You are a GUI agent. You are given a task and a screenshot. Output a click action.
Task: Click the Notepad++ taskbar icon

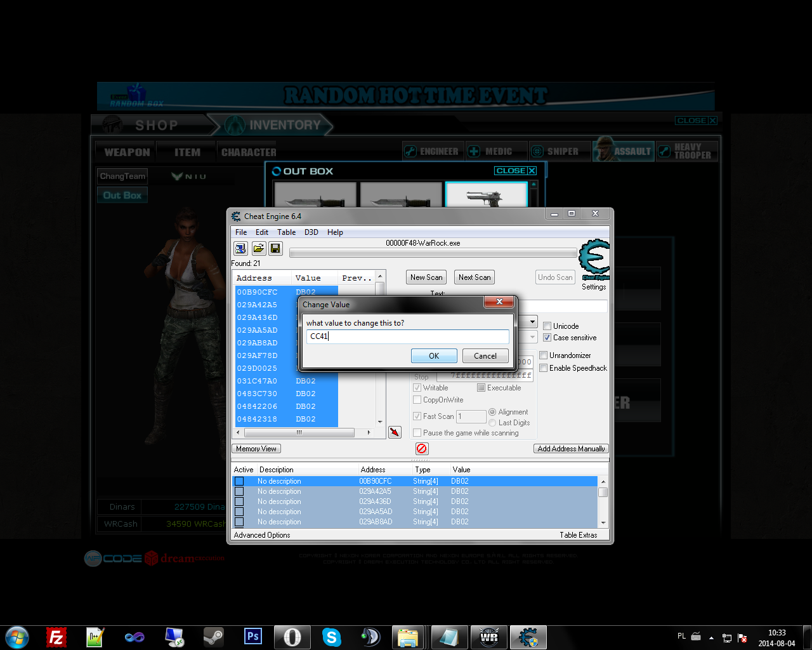95,637
